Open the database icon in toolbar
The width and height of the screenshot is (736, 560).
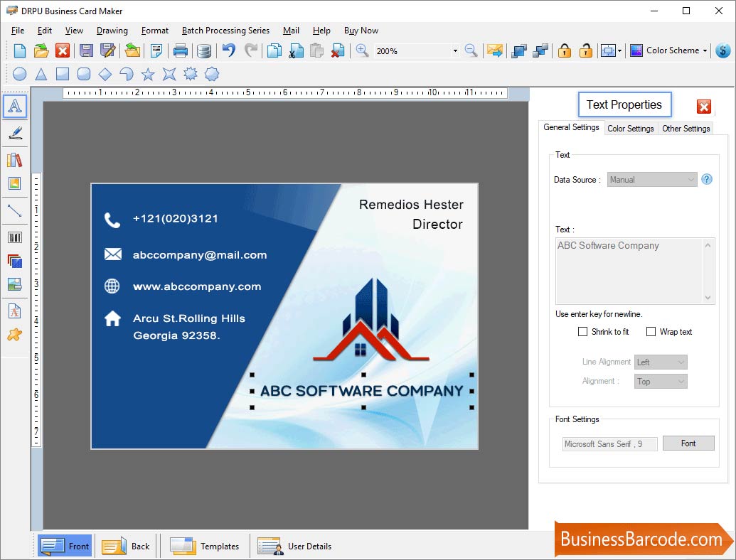point(203,50)
